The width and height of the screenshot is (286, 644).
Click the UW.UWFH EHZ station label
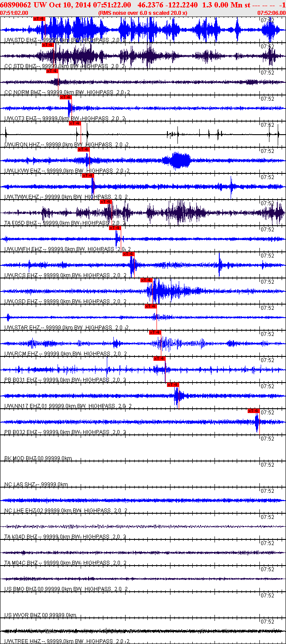23,249
